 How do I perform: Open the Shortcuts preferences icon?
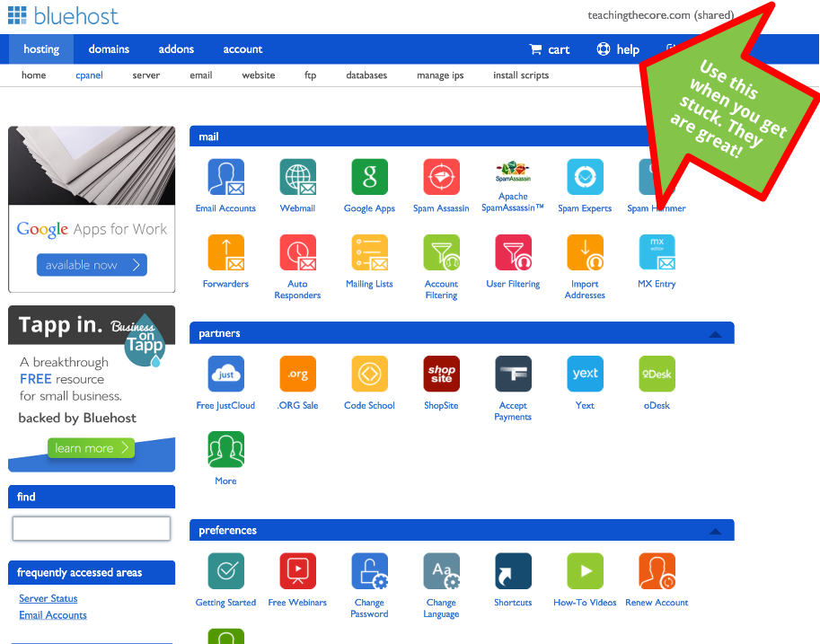click(x=513, y=570)
